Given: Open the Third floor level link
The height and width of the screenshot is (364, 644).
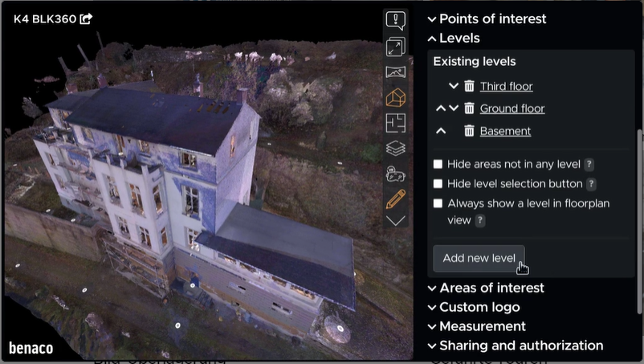Looking at the screenshot, I should coord(507,86).
